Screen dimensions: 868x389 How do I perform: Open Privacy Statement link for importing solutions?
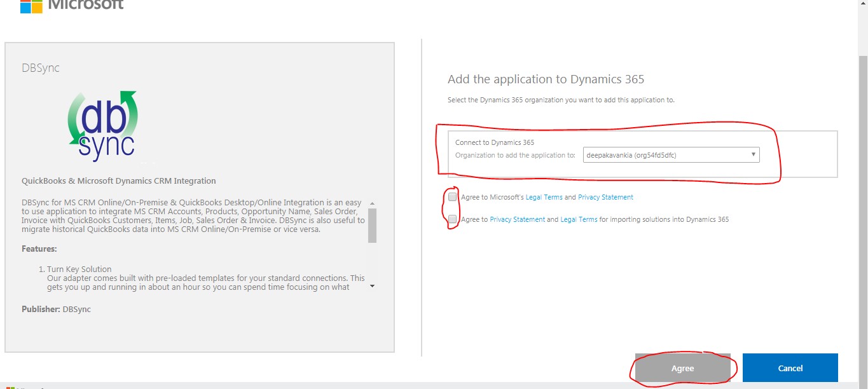click(x=517, y=219)
